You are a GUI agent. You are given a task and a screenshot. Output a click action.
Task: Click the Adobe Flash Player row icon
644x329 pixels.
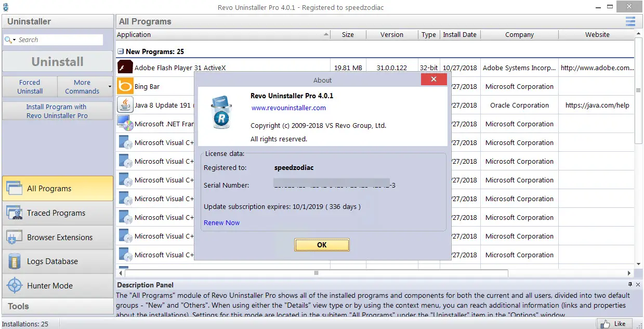coord(125,68)
